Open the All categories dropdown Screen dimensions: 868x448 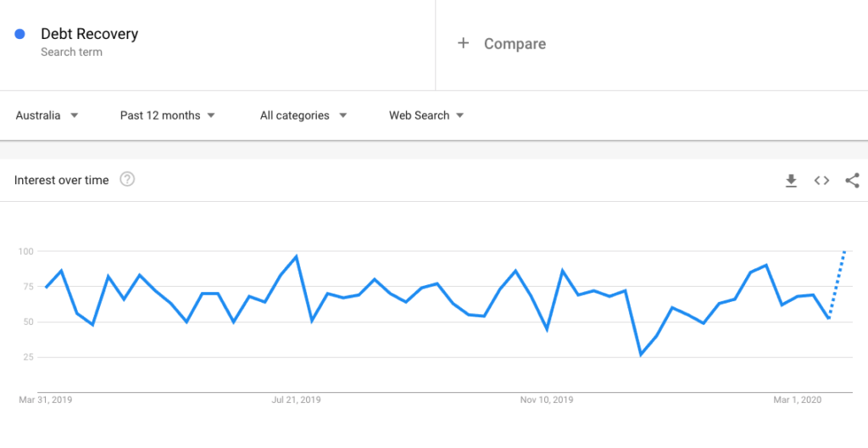[303, 115]
